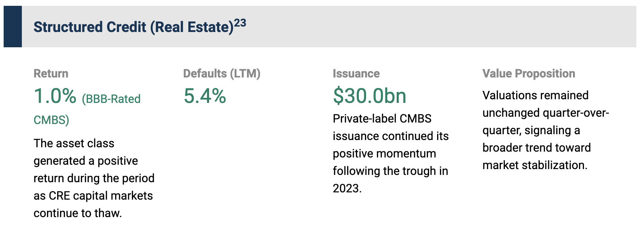Select the 'Return' column label
This screenshot has height=232, width=644.
point(51,73)
